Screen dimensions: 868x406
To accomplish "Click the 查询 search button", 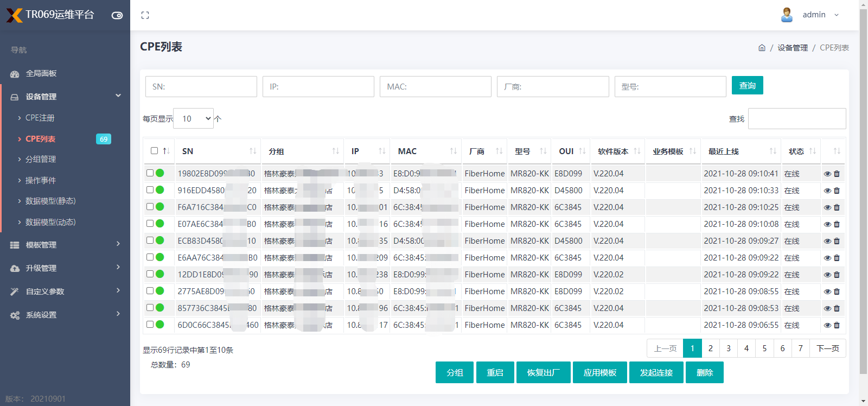I will pyautogui.click(x=748, y=85).
